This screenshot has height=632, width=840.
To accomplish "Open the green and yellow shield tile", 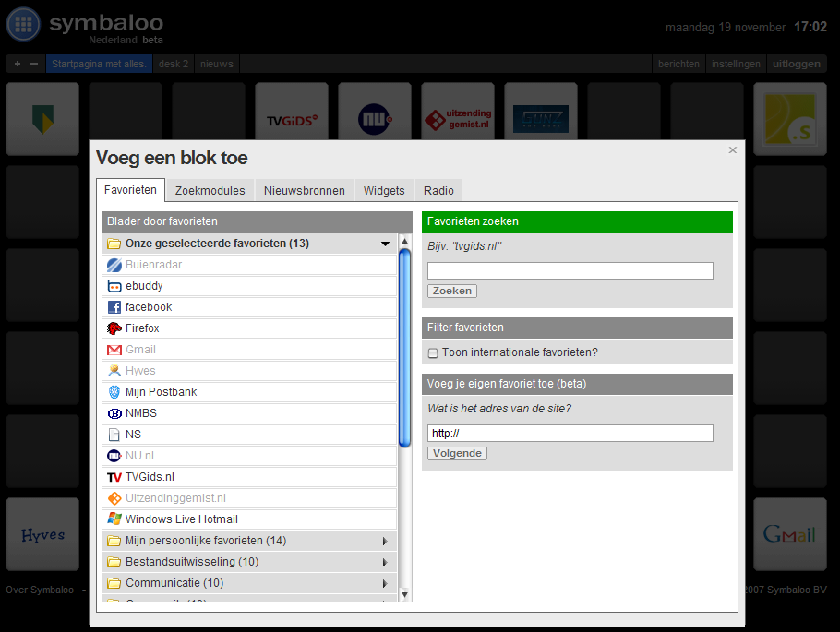I will tap(42, 119).
